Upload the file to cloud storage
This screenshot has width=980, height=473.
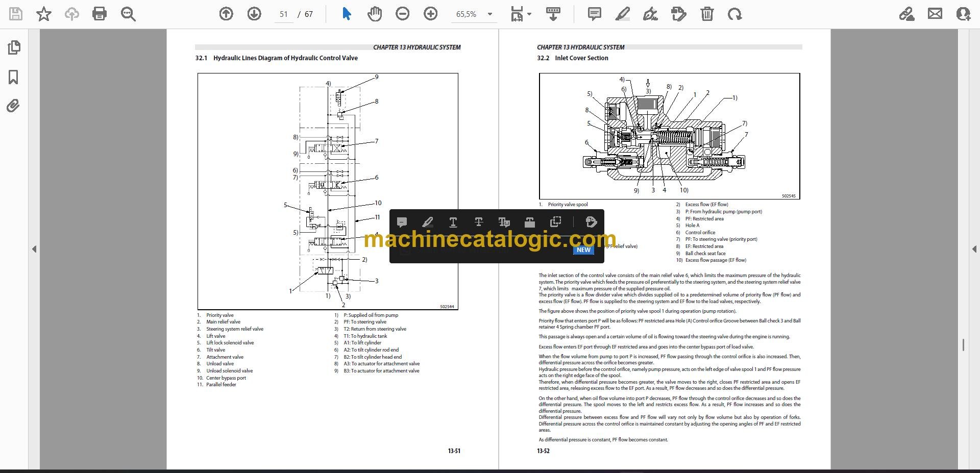(x=72, y=14)
